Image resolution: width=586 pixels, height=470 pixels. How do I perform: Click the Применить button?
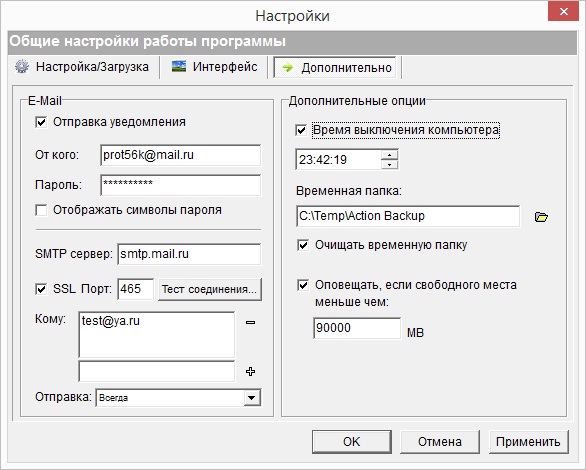tap(528, 442)
